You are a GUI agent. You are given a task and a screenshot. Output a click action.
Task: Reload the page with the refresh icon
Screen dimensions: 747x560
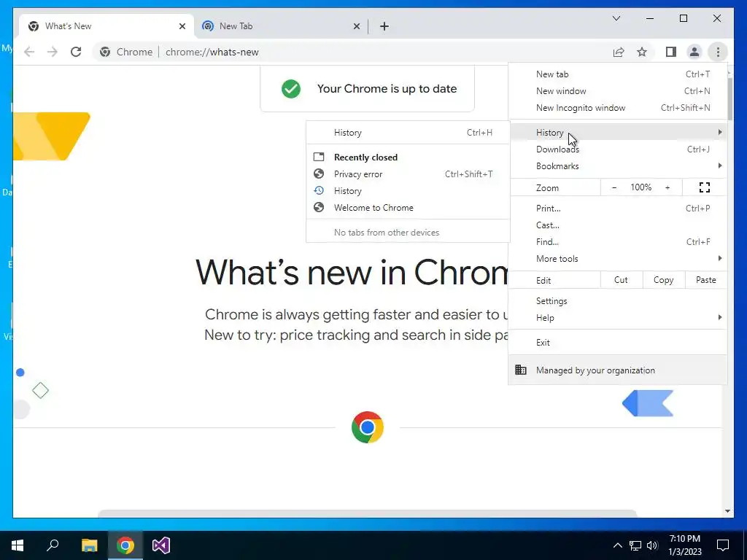[x=76, y=52]
